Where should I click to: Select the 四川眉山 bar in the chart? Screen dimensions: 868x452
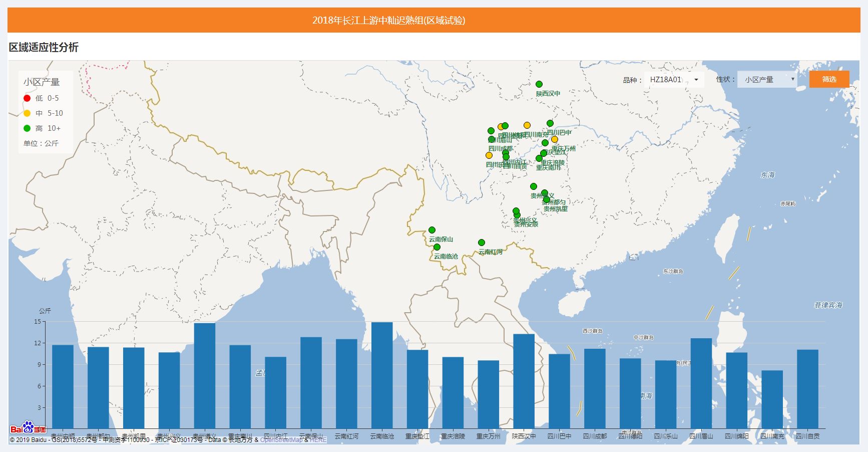tap(701, 383)
